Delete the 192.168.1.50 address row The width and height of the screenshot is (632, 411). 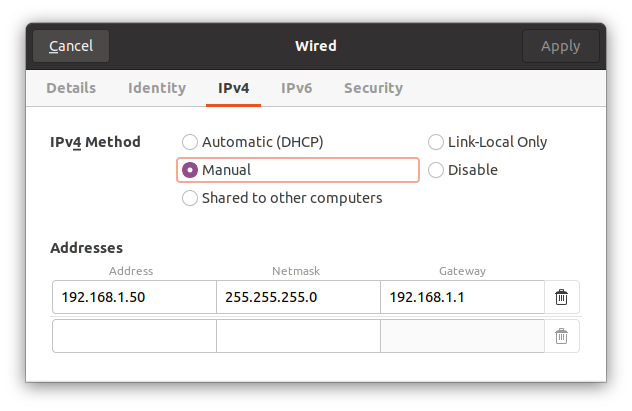[562, 297]
